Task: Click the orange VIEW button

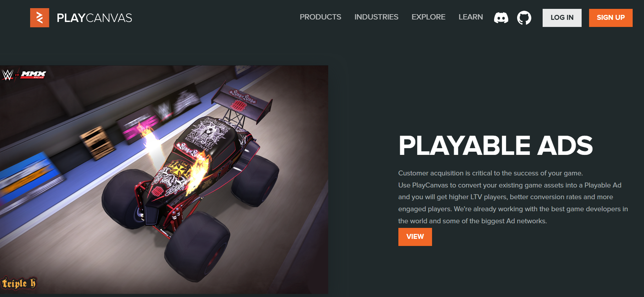Action: [415, 237]
